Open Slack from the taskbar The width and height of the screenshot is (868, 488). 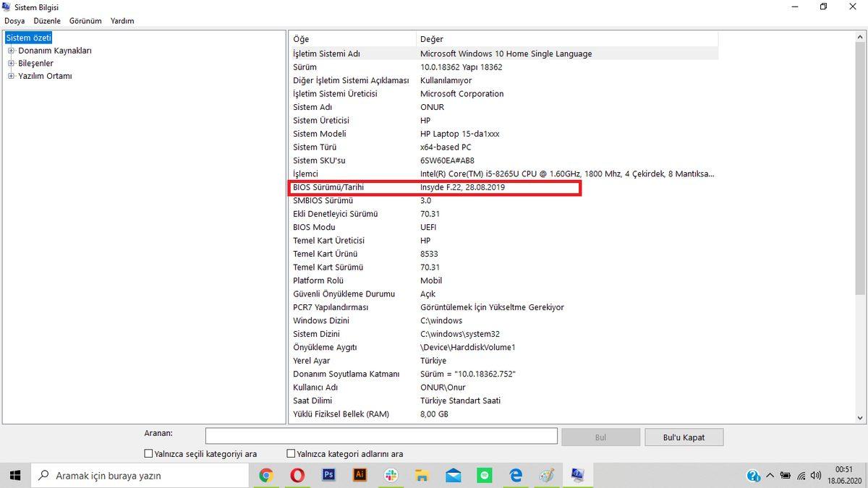click(391, 475)
